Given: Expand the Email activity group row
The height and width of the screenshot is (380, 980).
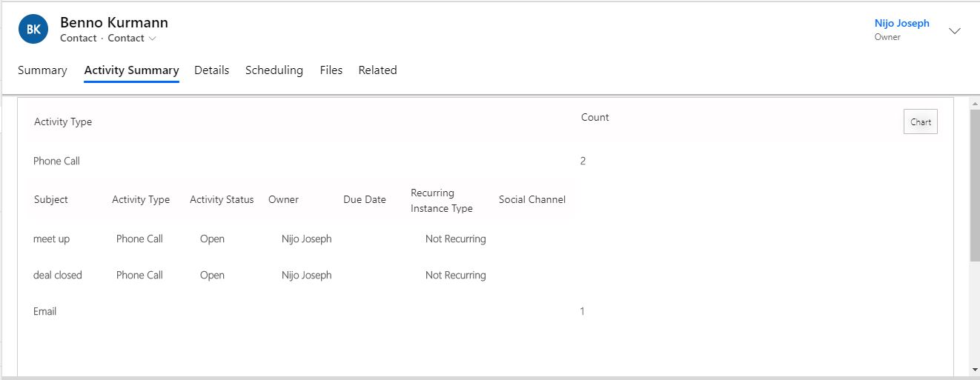Looking at the screenshot, I should click(x=44, y=311).
